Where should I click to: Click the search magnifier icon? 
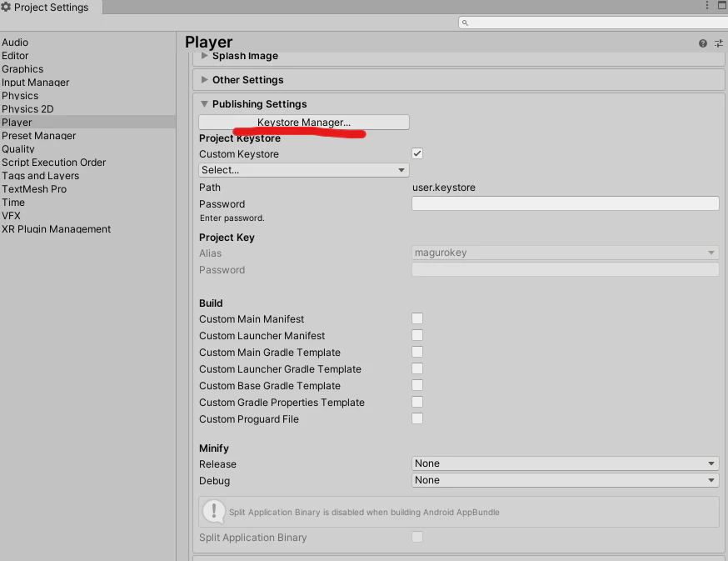pyautogui.click(x=465, y=23)
